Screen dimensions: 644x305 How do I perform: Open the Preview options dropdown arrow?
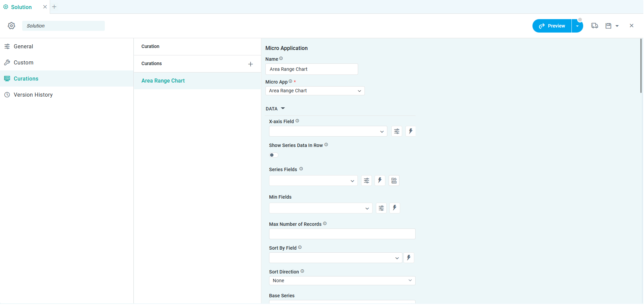point(577,26)
